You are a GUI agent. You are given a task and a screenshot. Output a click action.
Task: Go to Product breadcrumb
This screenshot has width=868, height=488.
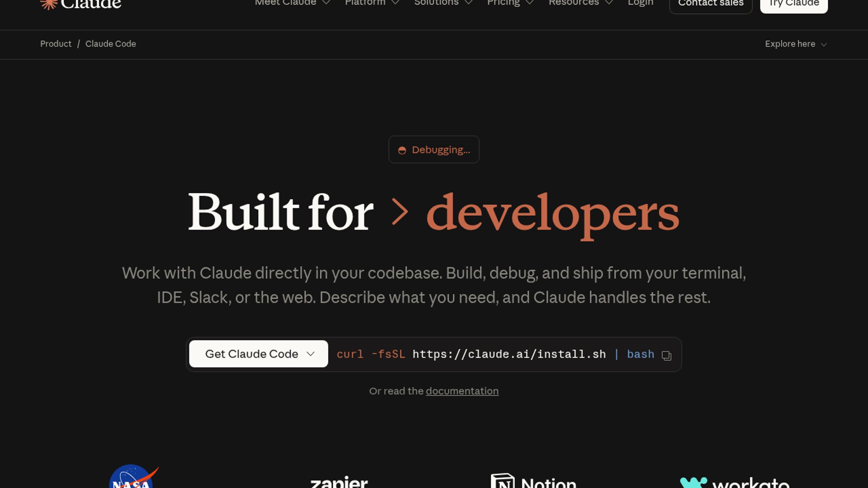coord(56,44)
